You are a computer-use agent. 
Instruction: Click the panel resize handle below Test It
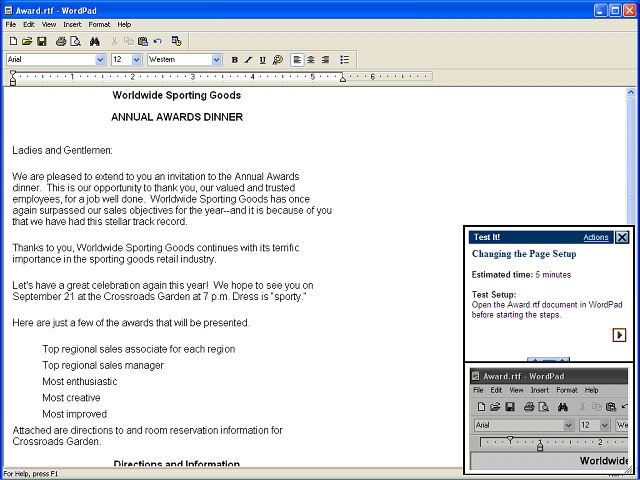(549, 360)
